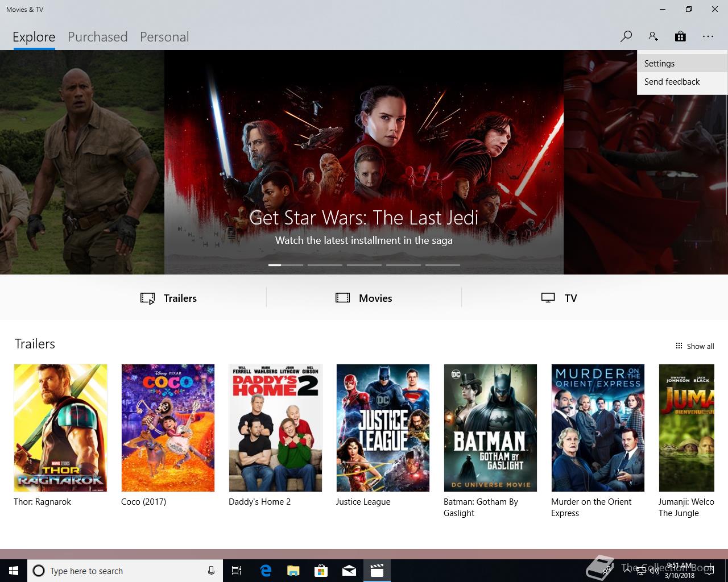
Task: Open the Store shopping bag icon
Action: (680, 36)
